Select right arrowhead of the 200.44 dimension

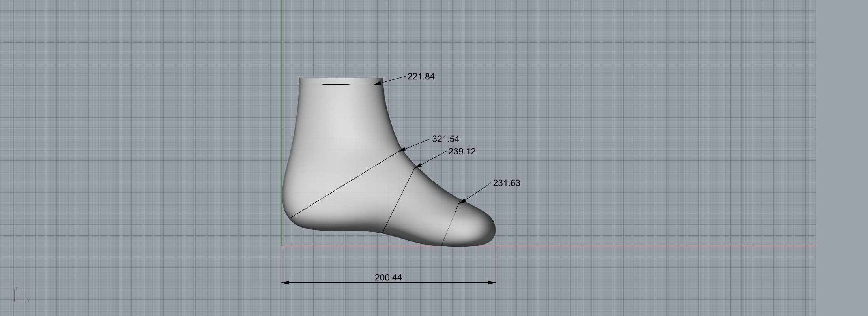492,283
